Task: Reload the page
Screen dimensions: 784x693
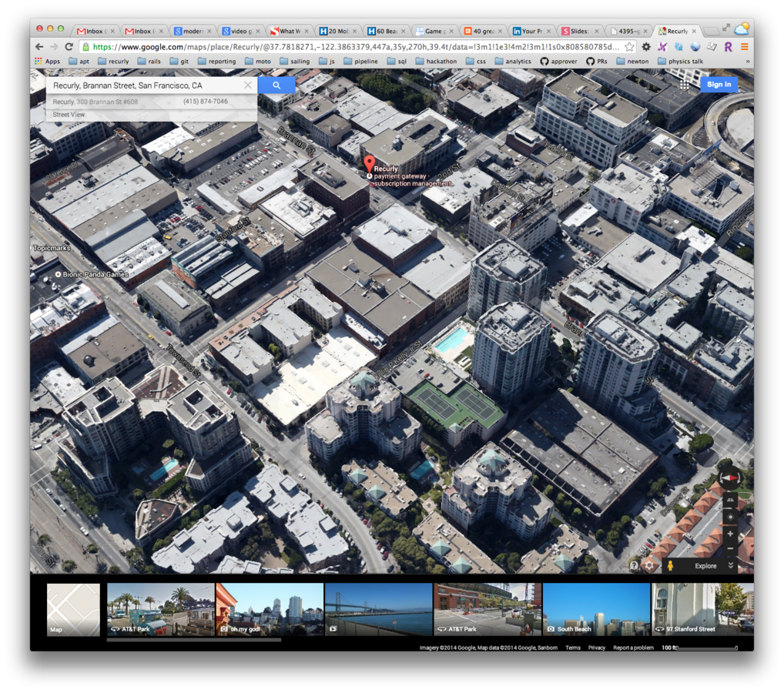Action: coord(69,46)
